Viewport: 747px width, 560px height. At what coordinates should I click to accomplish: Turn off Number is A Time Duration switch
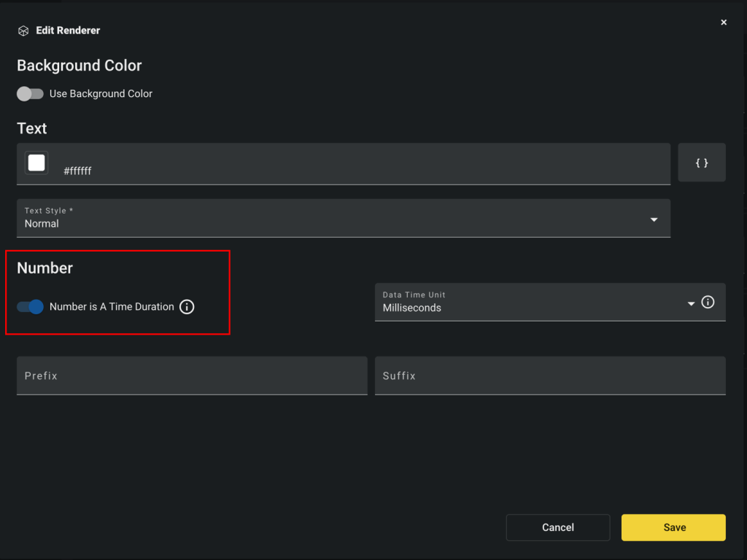coord(31,307)
